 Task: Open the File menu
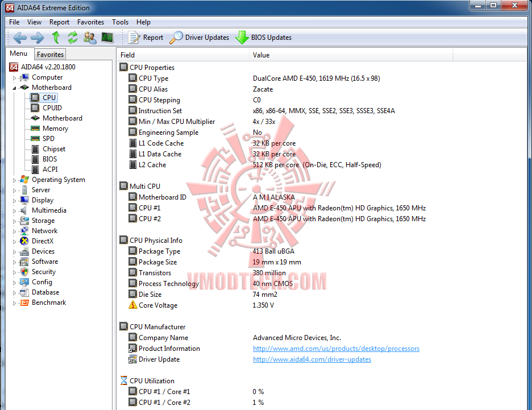pyautogui.click(x=14, y=22)
